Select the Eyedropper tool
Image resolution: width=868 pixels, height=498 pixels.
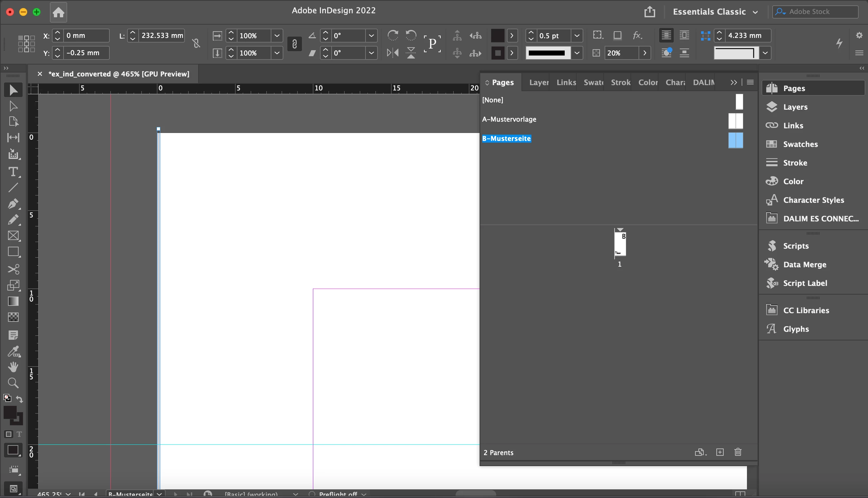[x=13, y=351]
